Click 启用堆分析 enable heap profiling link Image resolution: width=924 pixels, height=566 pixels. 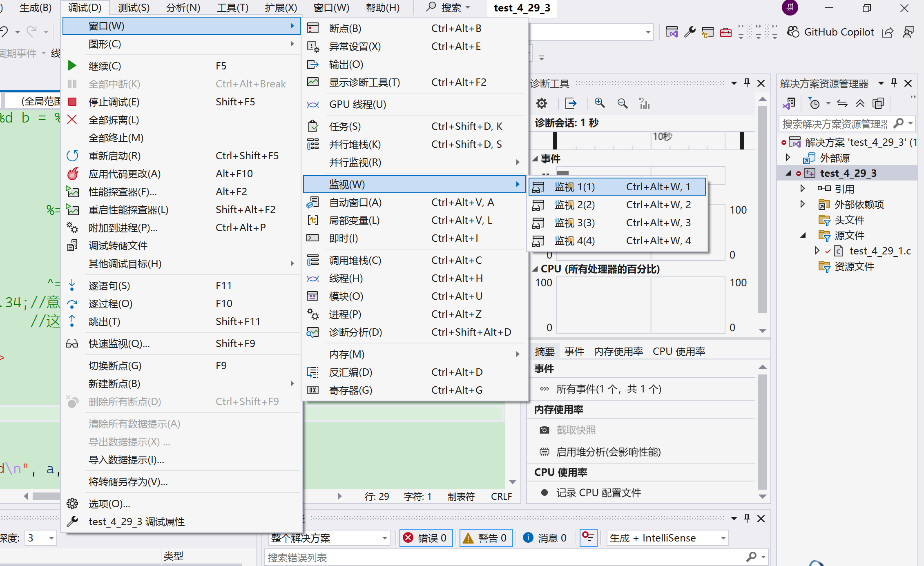tap(608, 452)
